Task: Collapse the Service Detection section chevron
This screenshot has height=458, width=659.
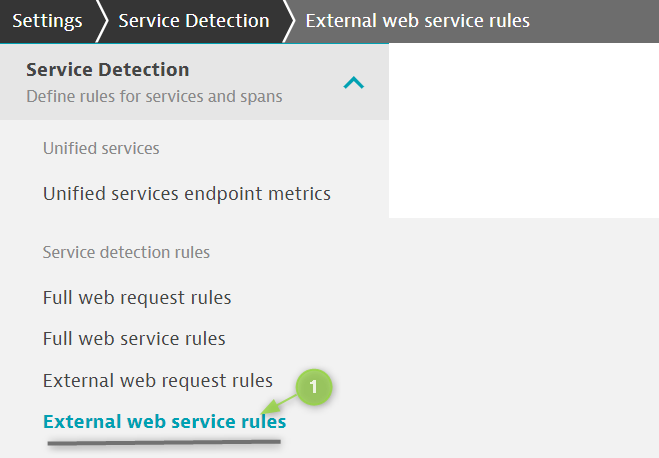Action: tap(353, 83)
